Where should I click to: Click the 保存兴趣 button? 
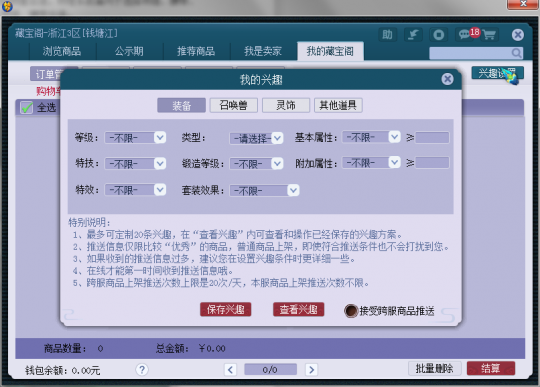(x=226, y=309)
